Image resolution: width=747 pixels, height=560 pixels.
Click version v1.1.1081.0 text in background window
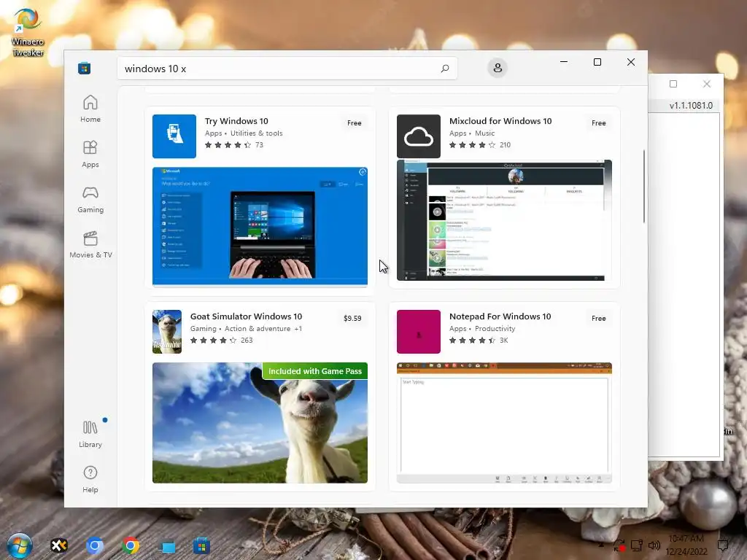click(691, 105)
